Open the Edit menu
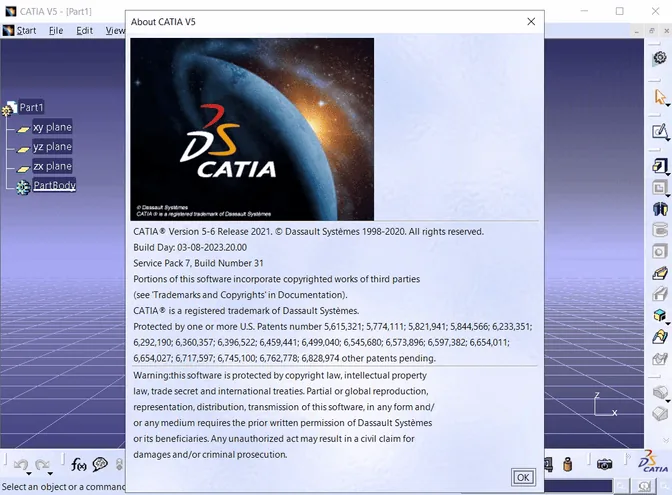 point(84,30)
